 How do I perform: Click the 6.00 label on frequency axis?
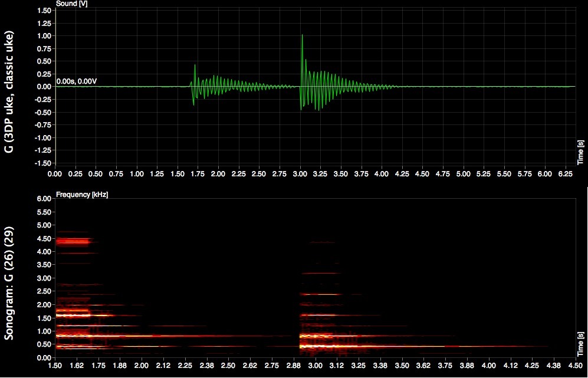click(45, 199)
